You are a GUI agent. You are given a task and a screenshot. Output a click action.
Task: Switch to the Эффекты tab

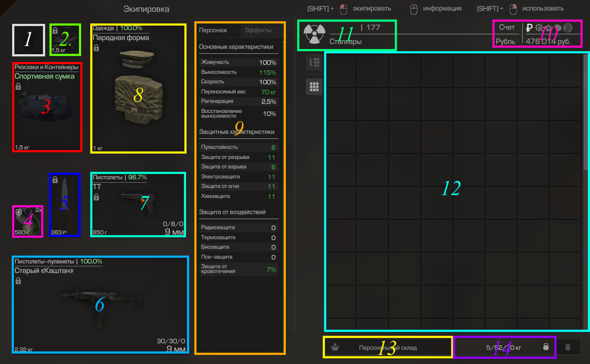(x=258, y=30)
